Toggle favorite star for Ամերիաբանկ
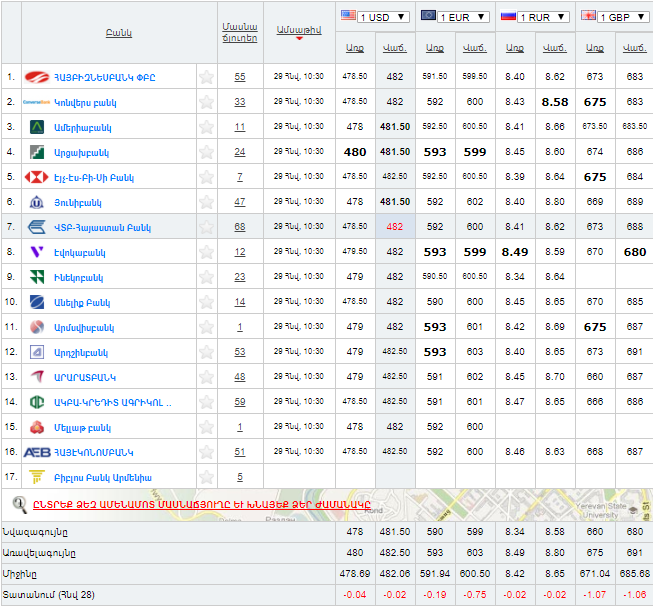The height and width of the screenshot is (606, 653). pos(206,127)
